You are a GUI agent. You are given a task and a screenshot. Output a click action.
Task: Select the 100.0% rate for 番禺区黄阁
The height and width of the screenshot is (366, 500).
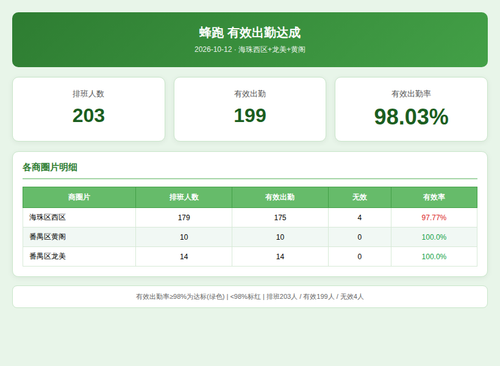click(434, 237)
